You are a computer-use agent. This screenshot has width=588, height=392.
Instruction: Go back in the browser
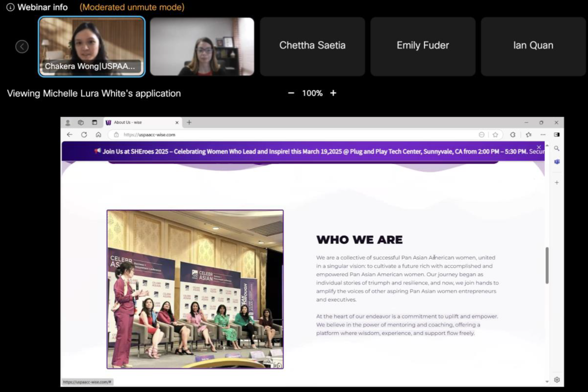click(x=69, y=134)
